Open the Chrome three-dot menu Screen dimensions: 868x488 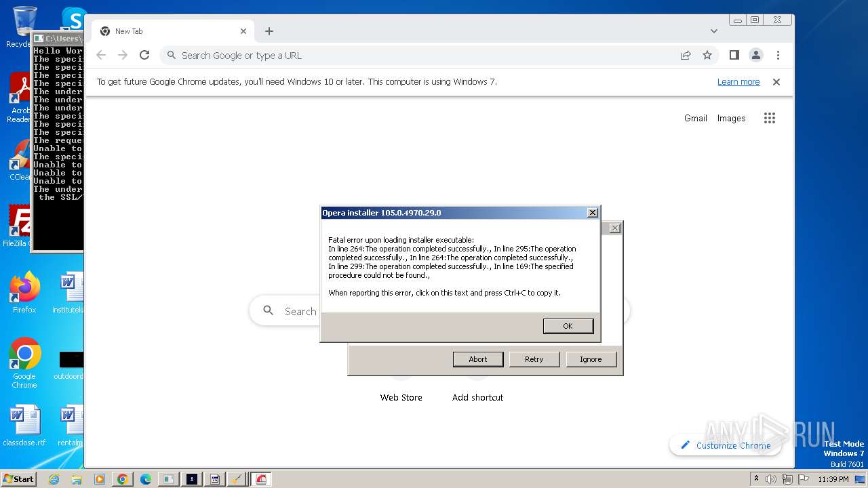point(778,56)
